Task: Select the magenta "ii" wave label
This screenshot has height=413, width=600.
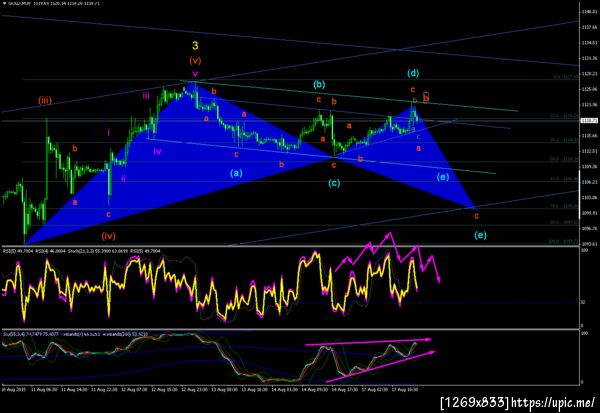Action: pos(124,178)
